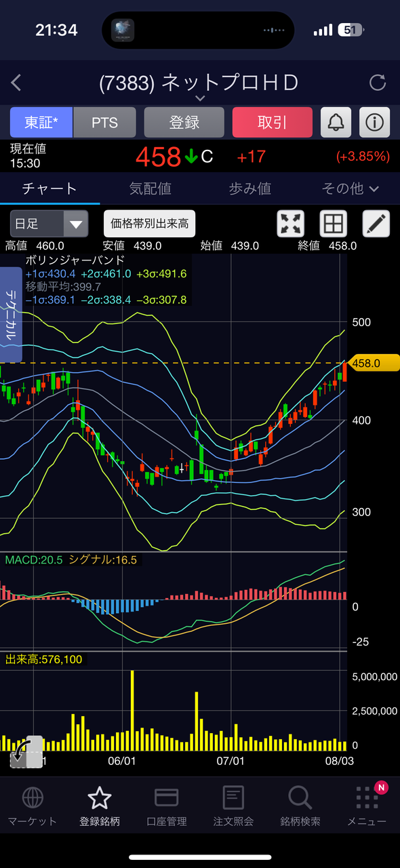Open the price alert bell icon
The width and height of the screenshot is (400, 868).
(336, 122)
